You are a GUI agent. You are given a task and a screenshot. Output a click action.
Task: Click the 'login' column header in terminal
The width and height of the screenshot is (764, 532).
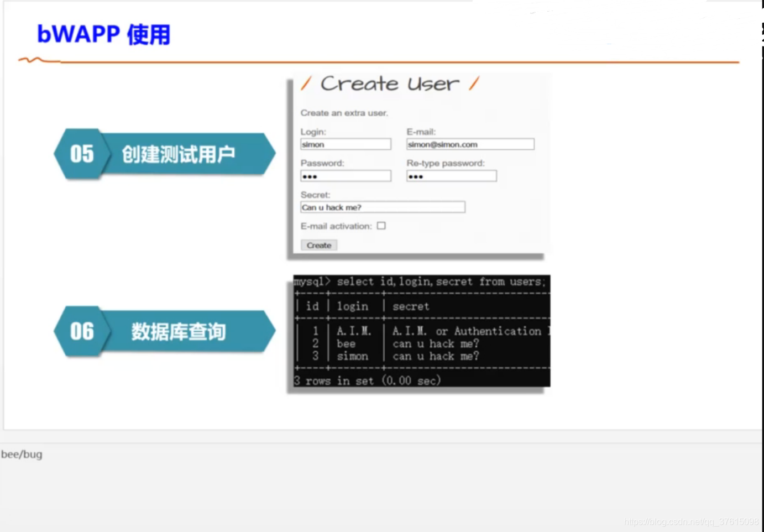click(x=353, y=306)
